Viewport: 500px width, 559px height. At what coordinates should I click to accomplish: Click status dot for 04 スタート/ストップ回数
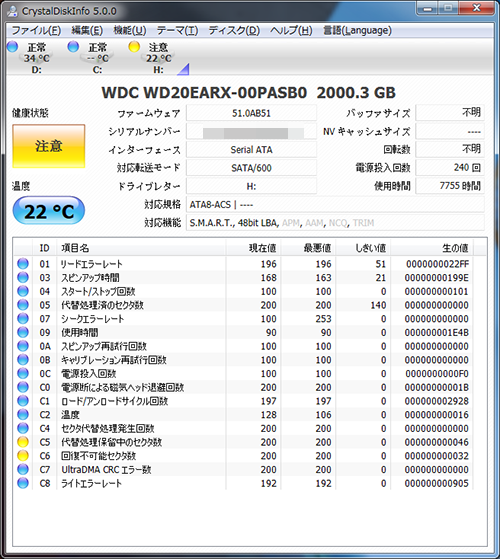pyautogui.click(x=23, y=291)
